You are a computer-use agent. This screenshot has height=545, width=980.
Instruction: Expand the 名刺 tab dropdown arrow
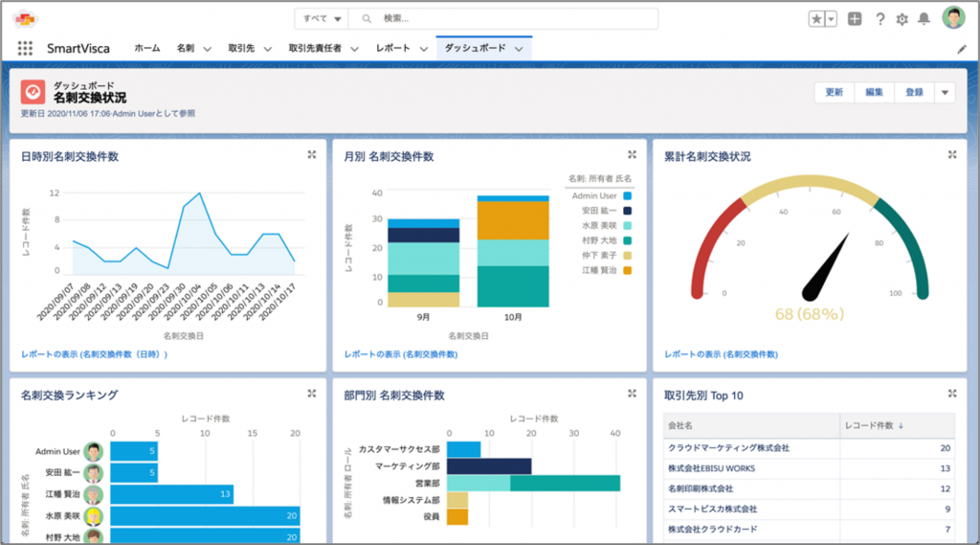pos(209,48)
